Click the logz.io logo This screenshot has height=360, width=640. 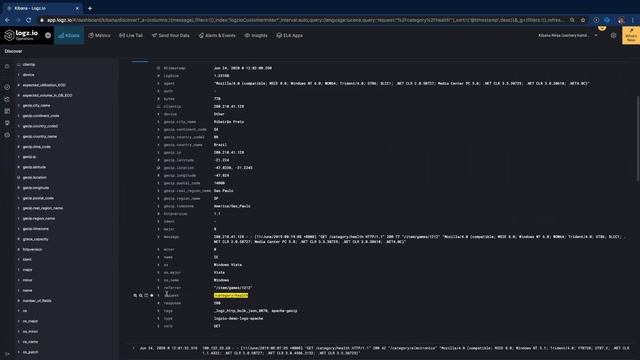pyautogui.click(x=21, y=35)
